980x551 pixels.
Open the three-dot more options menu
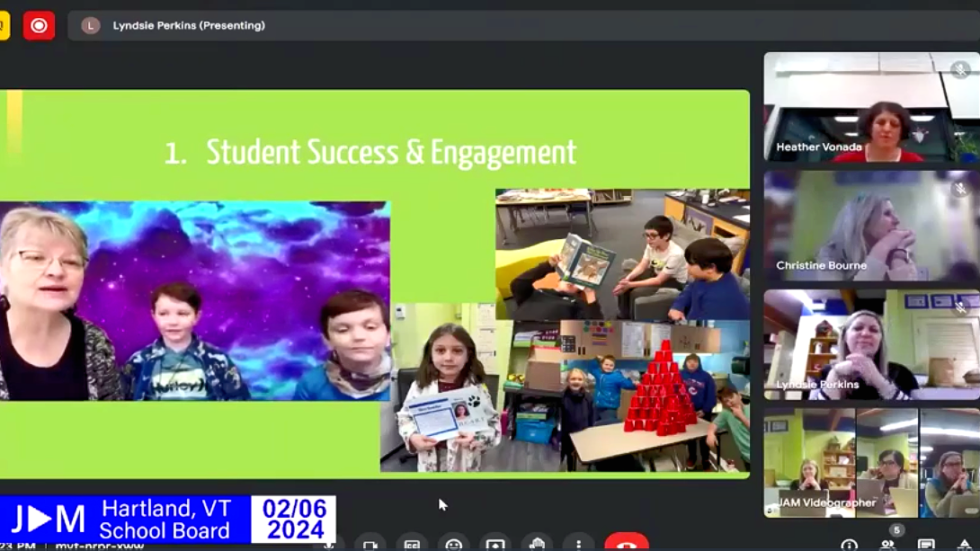coord(579,545)
